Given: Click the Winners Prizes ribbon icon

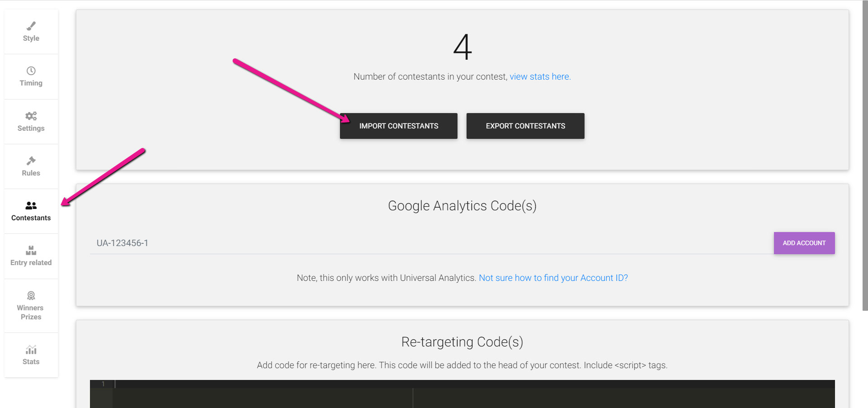Looking at the screenshot, I should 31,295.
